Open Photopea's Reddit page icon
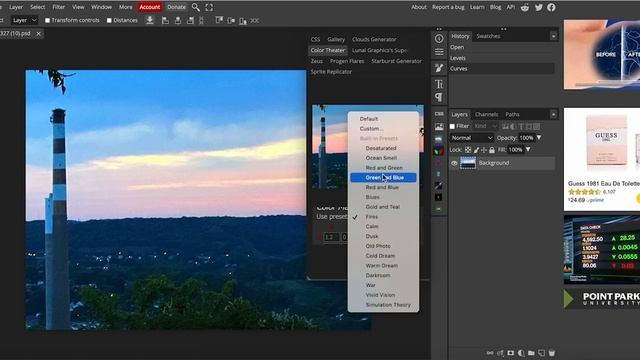 click(525, 7)
